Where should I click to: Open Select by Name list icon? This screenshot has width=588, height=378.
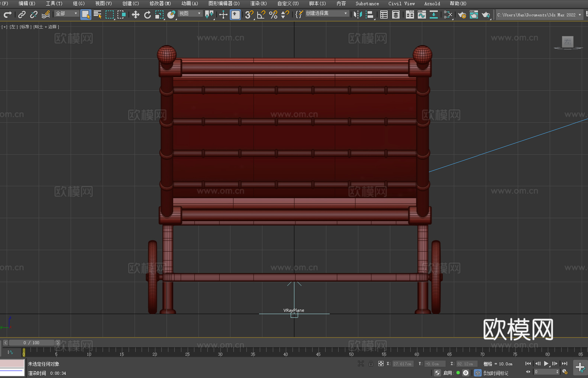[x=98, y=14]
